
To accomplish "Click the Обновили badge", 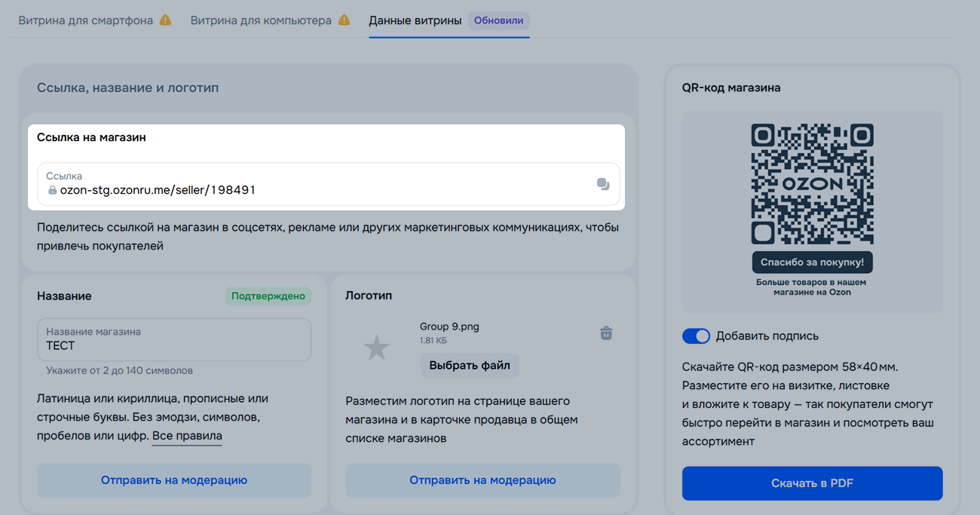I will click(x=498, y=20).
